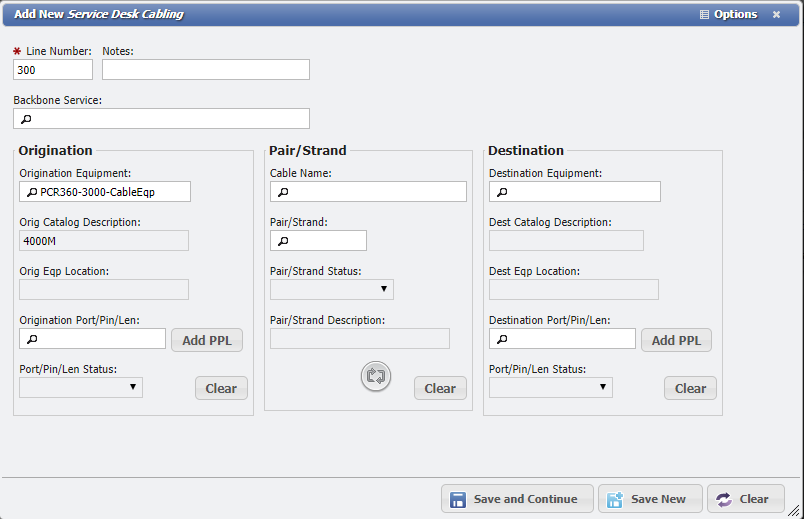The width and height of the screenshot is (804, 519).
Task: Focus the Notes text field
Action: point(205,70)
